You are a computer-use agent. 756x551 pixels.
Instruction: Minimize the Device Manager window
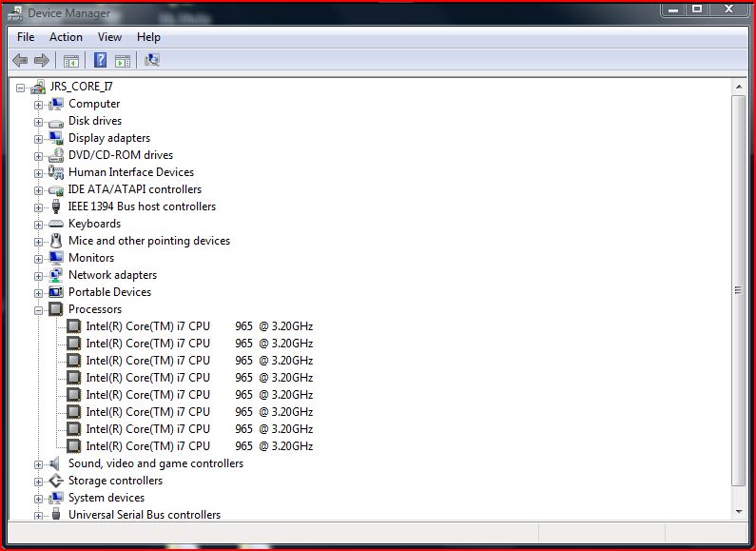(x=673, y=10)
